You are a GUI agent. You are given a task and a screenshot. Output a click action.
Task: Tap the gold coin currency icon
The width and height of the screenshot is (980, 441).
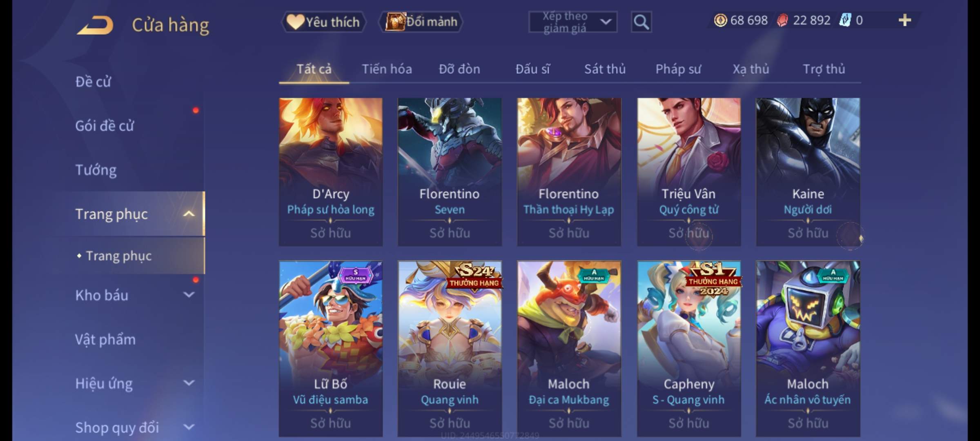tap(720, 20)
